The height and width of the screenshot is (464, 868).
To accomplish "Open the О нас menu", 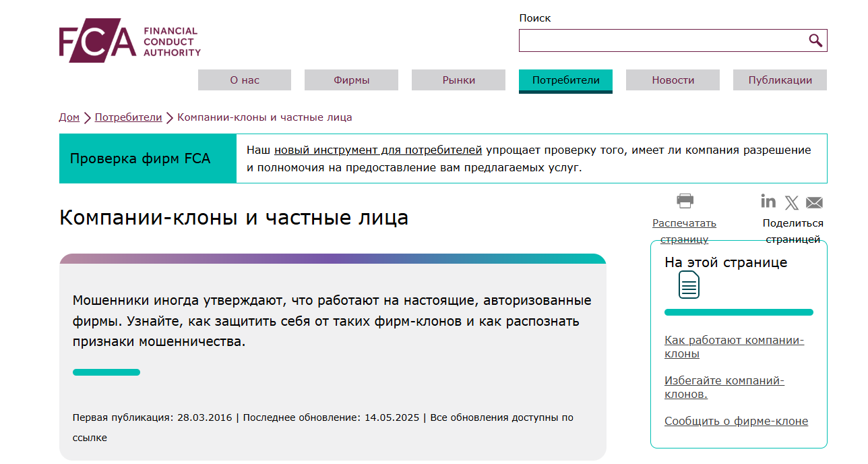I will point(245,80).
